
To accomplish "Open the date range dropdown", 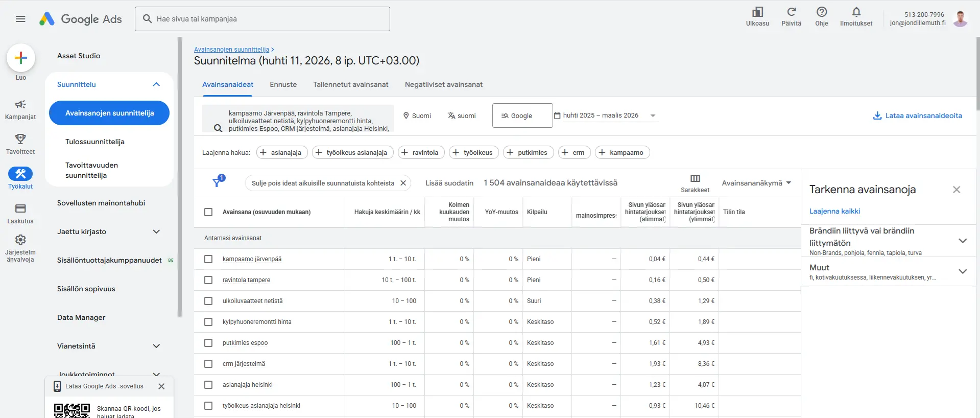I will pyautogui.click(x=606, y=115).
